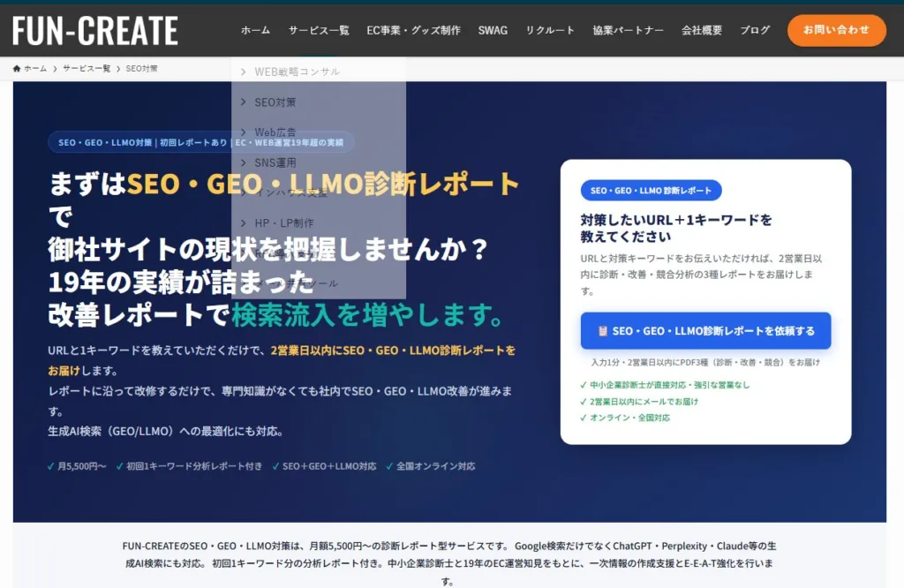The height and width of the screenshot is (588, 904).
Task: Click the FUN-CREATE logo
Action: (x=95, y=31)
